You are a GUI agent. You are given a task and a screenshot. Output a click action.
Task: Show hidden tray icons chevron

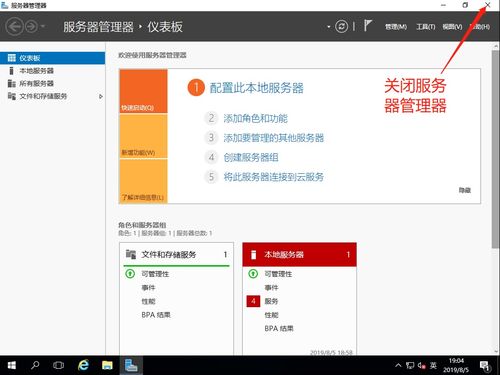[398, 365]
